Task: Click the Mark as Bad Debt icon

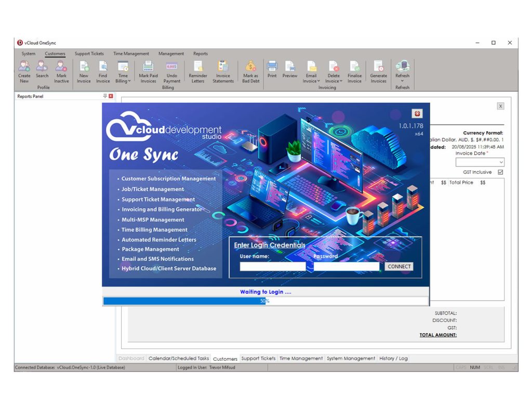Action: click(250, 67)
